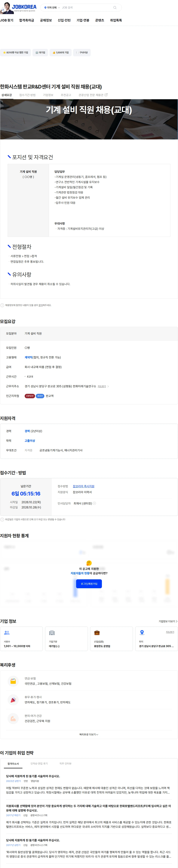Click the 휴양콘도 운영업 industry card
Viewport: 178px width, 868px height.
coord(111,639)
